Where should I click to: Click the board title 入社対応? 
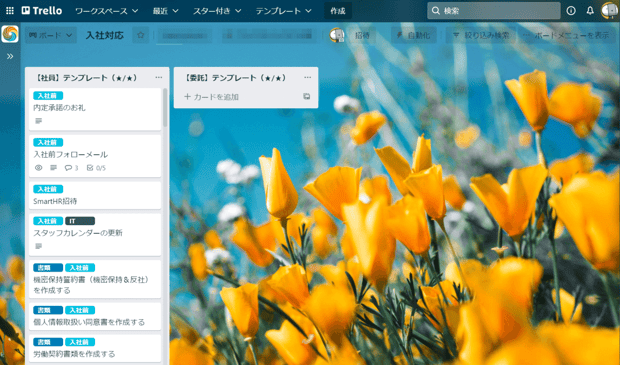[x=105, y=35]
